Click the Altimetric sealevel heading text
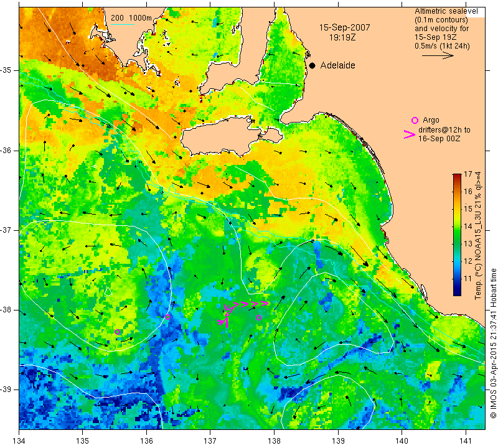 [446, 11]
